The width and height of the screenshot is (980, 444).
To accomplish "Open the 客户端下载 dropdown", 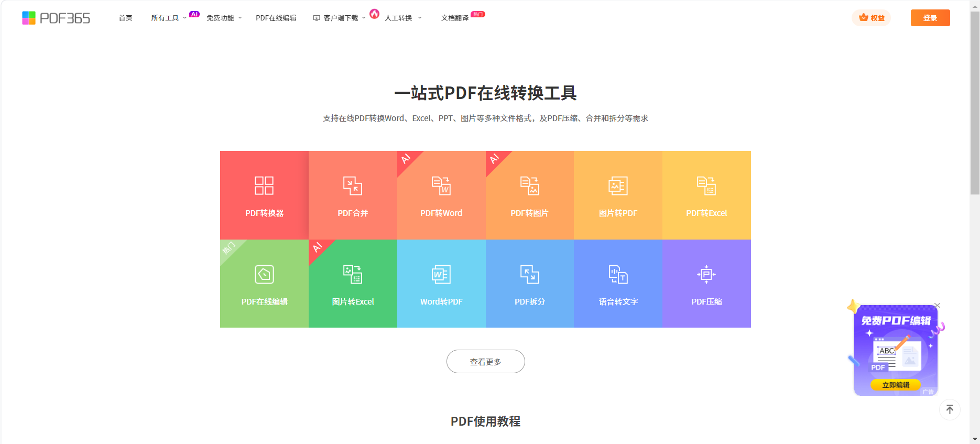I will coord(341,18).
